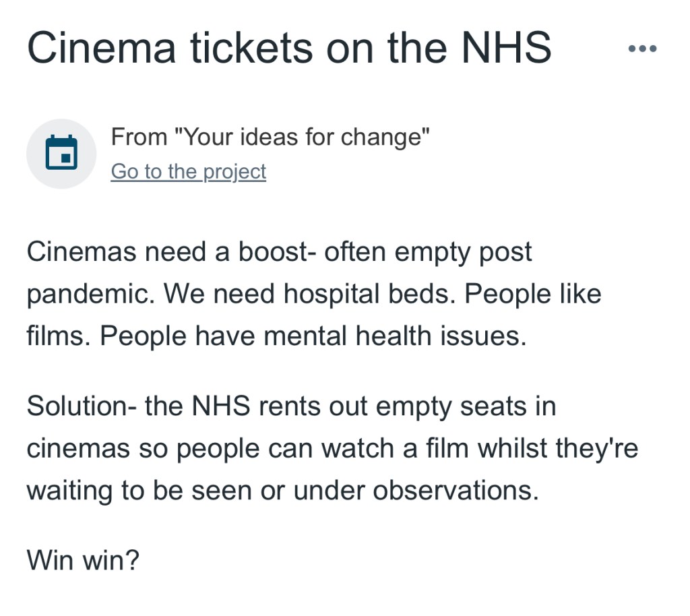
Task: Click the phrase "mental health issues"
Action: coord(395,336)
